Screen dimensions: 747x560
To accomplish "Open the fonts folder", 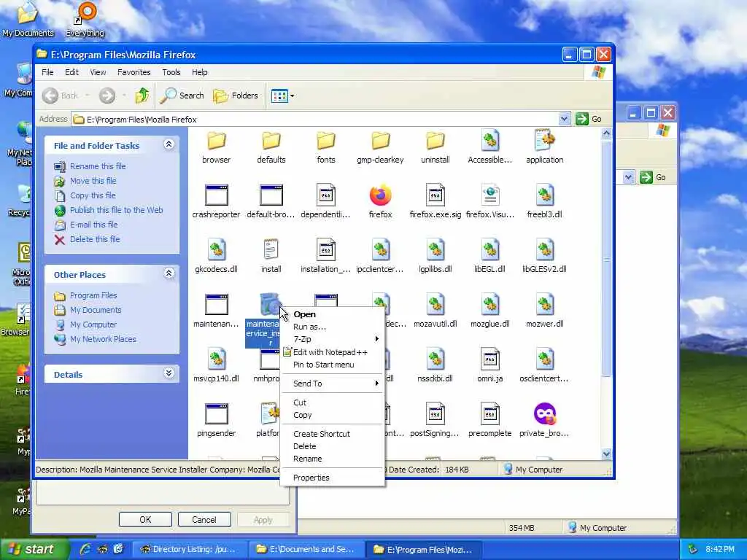I will pyautogui.click(x=326, y=141).
